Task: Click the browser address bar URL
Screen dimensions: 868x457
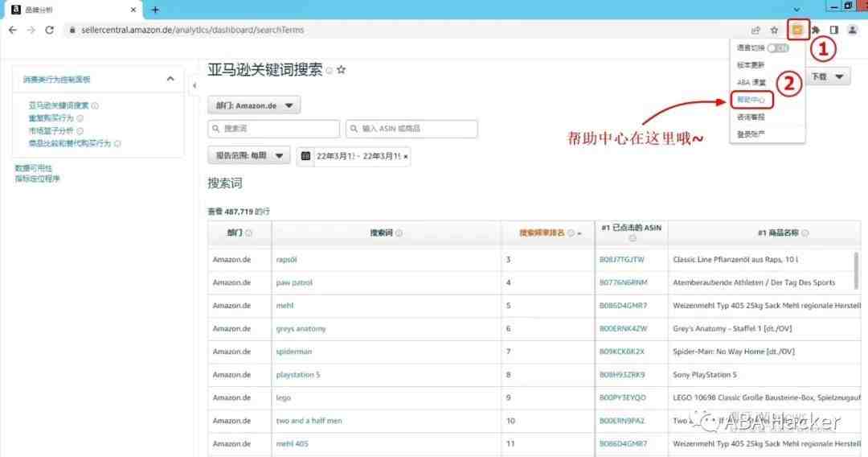Action: (193, 30)
